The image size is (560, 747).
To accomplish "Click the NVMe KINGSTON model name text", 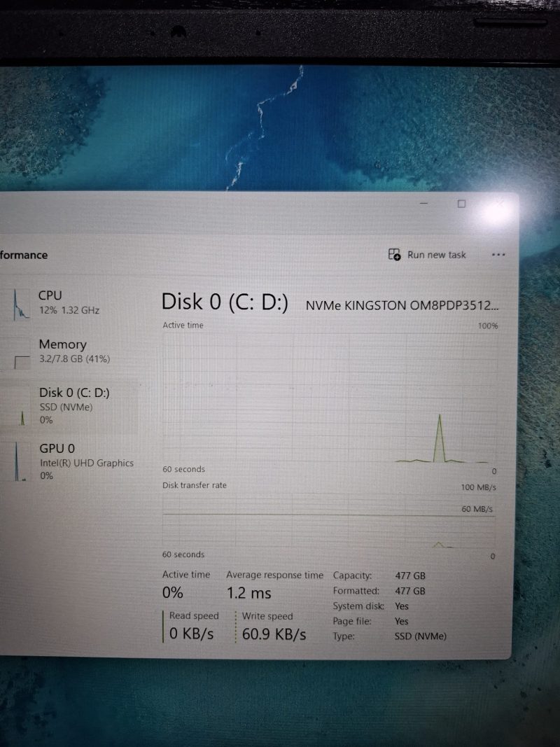I will [402, 305].
